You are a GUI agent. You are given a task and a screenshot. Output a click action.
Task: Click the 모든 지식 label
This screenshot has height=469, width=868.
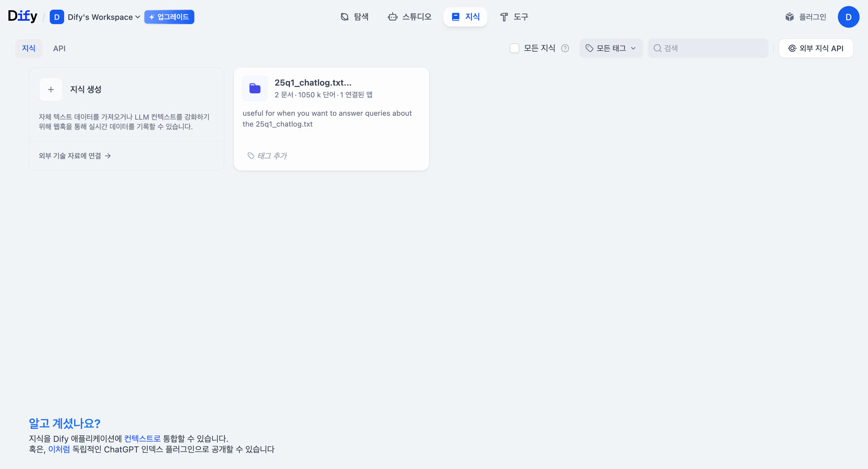pos(539,48)
